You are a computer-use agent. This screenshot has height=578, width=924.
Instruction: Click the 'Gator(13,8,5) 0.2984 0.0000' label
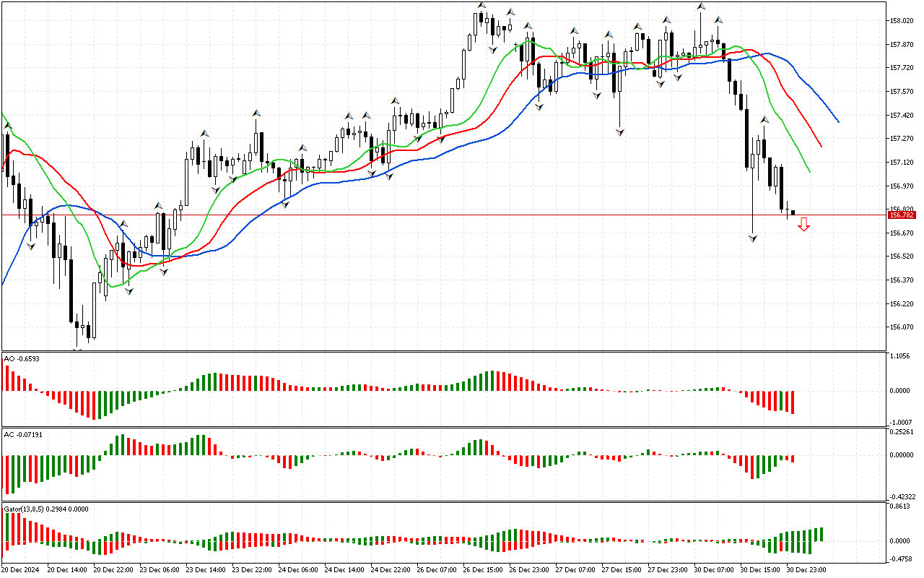46,509
